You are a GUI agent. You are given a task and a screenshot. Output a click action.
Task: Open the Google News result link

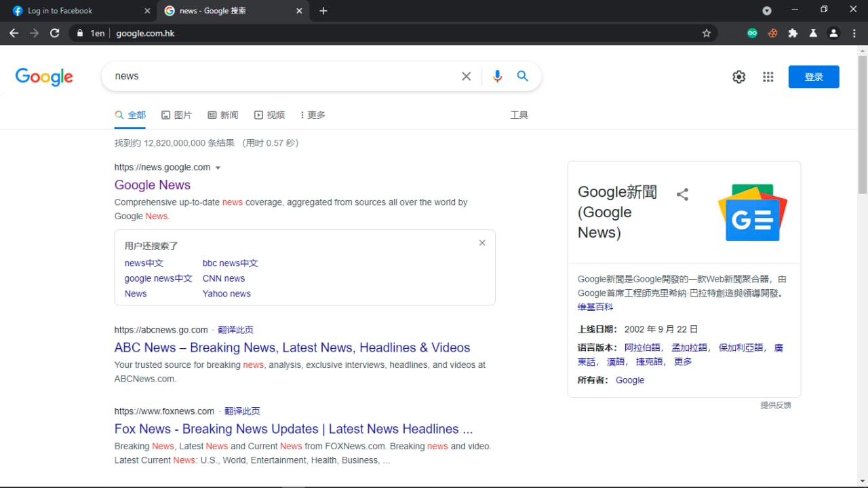pos(153,185)
